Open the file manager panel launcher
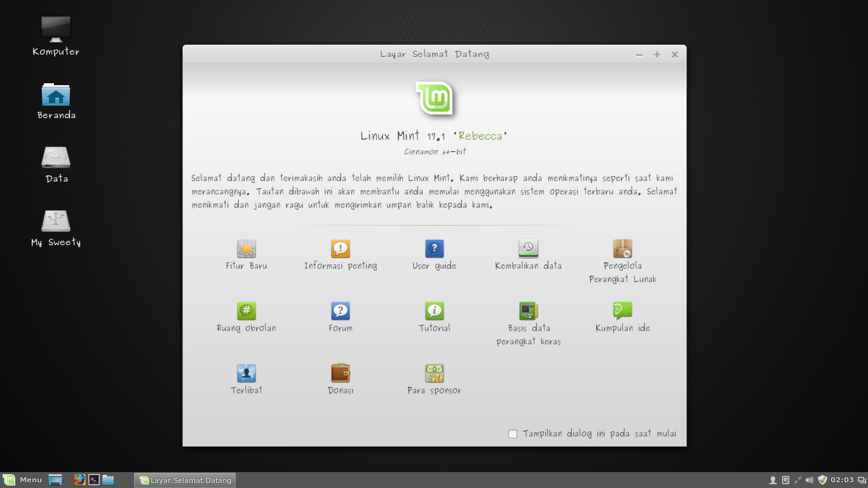 pyautogui.click(x=108, y=480)
